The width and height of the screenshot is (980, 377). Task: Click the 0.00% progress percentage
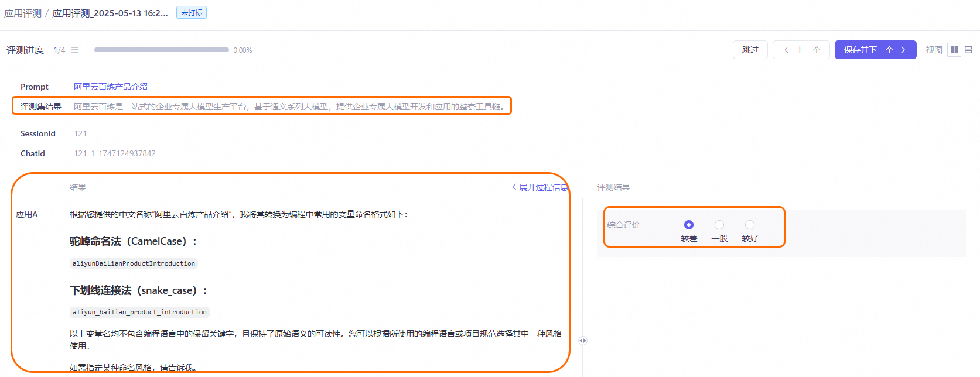243,50
